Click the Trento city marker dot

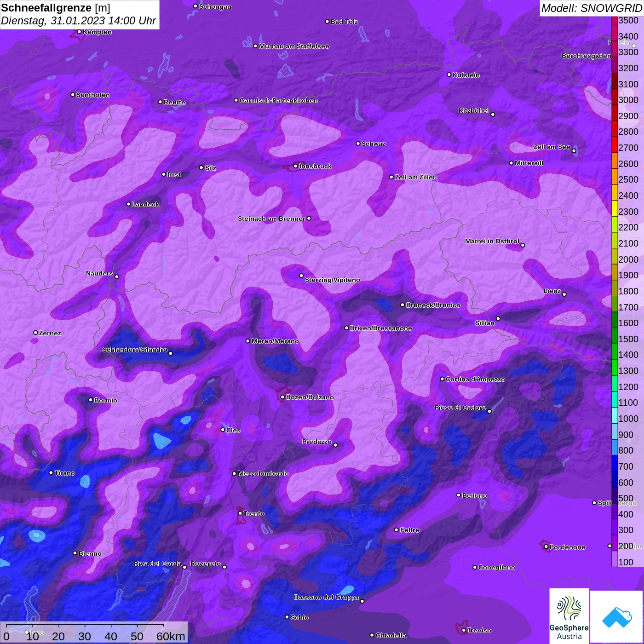pos(240,513)
